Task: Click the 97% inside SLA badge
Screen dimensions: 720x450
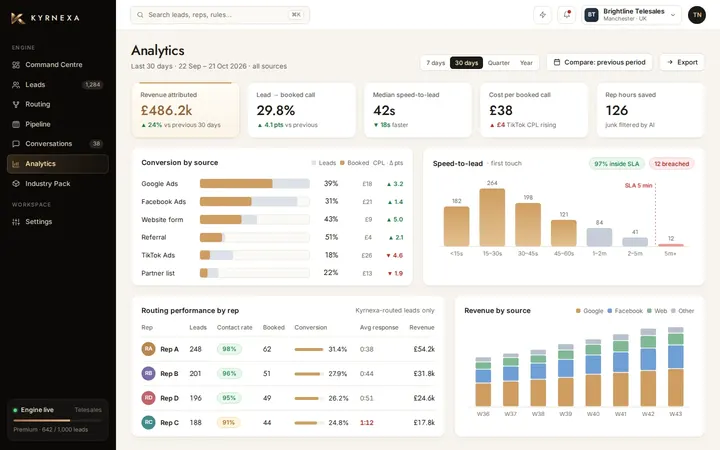Action: pos(617,164)
